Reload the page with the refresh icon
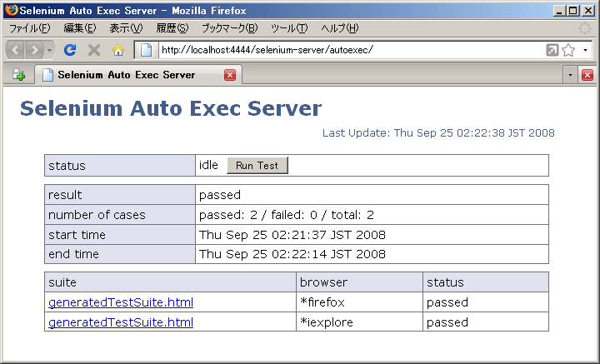The width and height of the screenshot is (600, 364). (71, 50)
